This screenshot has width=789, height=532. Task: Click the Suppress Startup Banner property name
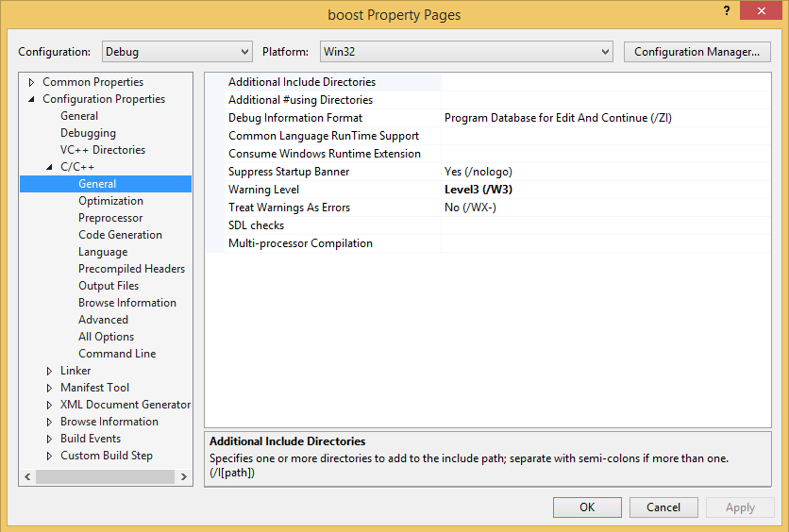coord(289,172)
